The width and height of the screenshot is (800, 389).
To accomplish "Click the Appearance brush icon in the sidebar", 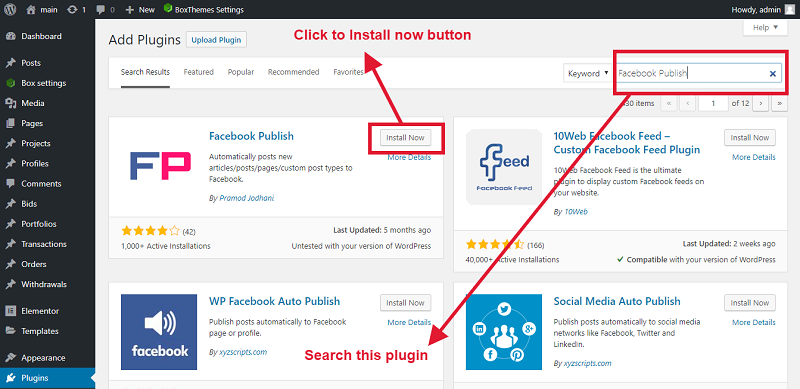I will pyautogui.click(x=10, y=358).
